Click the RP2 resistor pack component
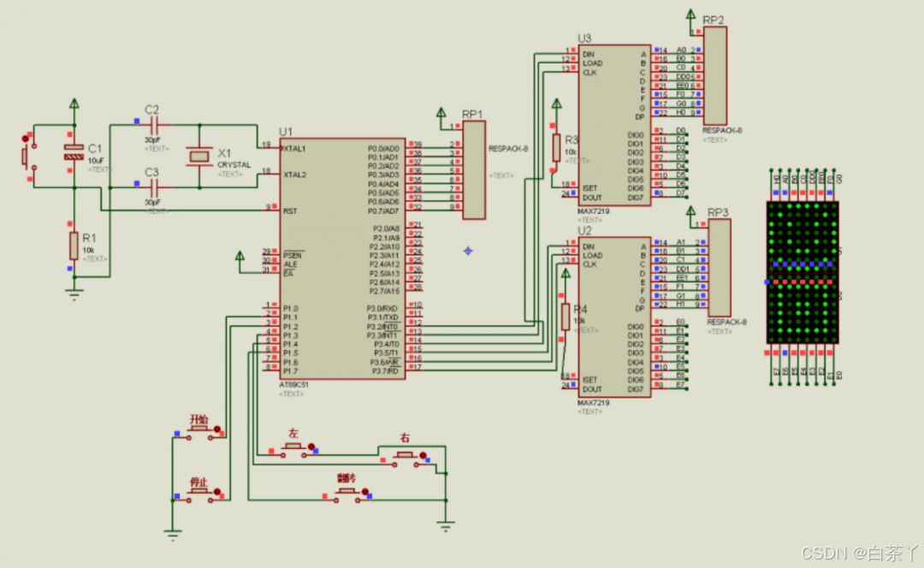The height and width of the screenshot is (568, 924). [714, 75]
